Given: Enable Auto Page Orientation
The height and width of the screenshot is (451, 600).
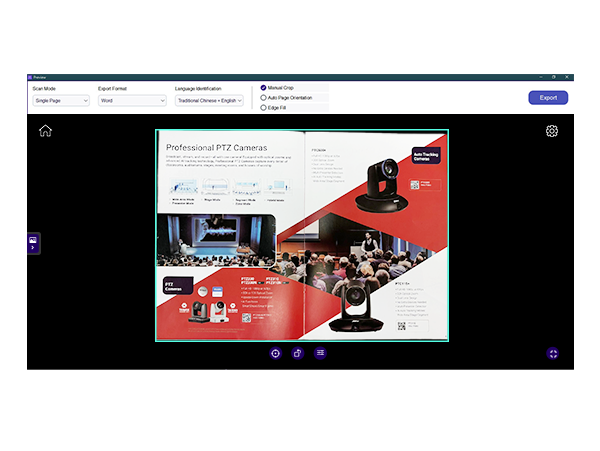Looking at the screenshot, I should pos(264,98).
